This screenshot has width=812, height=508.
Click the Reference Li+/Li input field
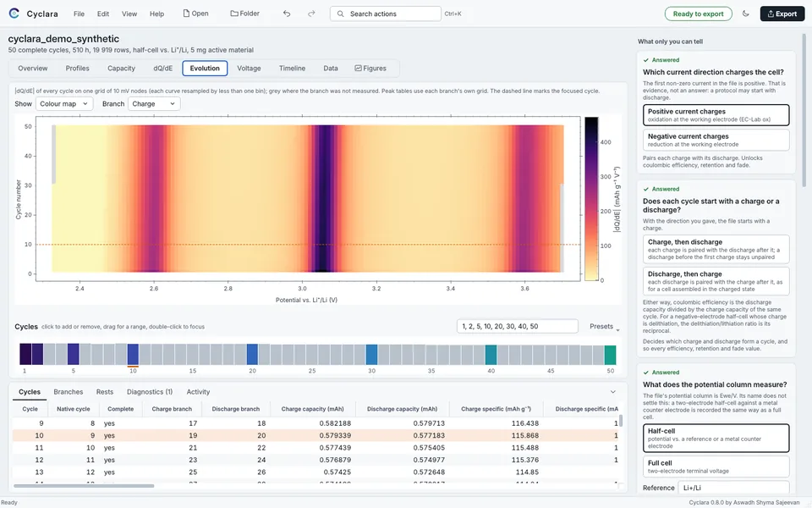[734, 488]
